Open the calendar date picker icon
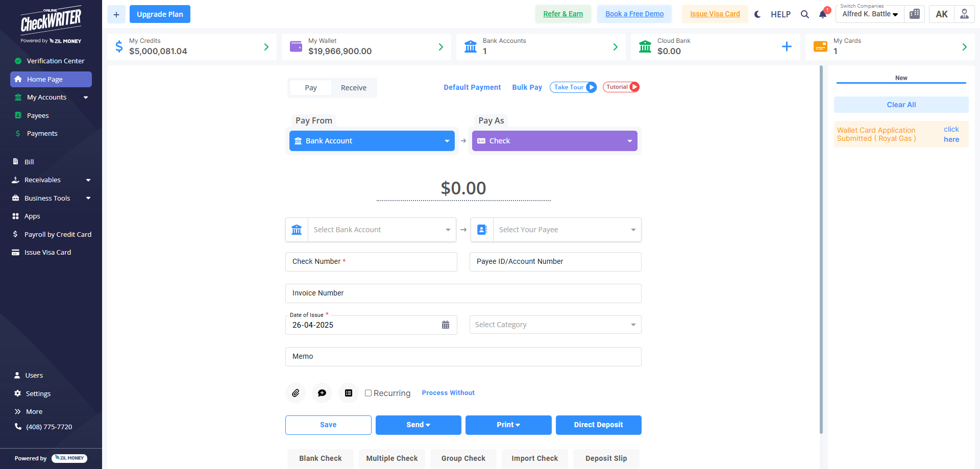This screenshot has width=980, height=469. [x=446, y=325]
